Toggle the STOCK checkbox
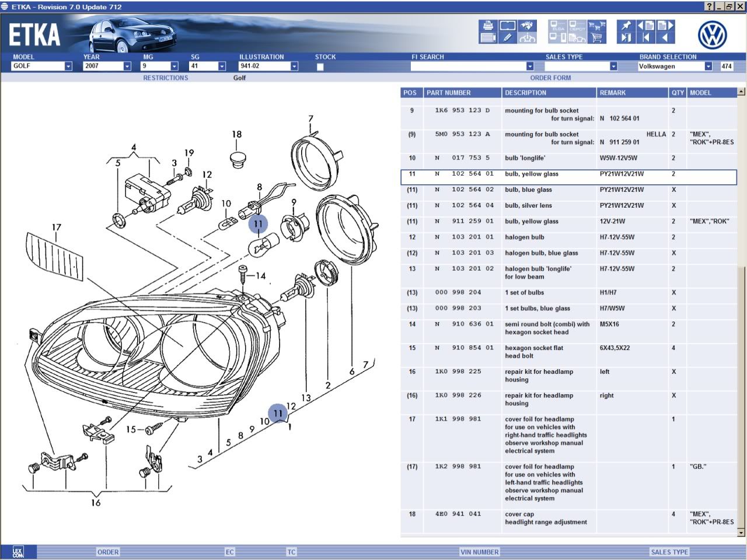The height and width of the screenshot is (560, 747). 320,66
